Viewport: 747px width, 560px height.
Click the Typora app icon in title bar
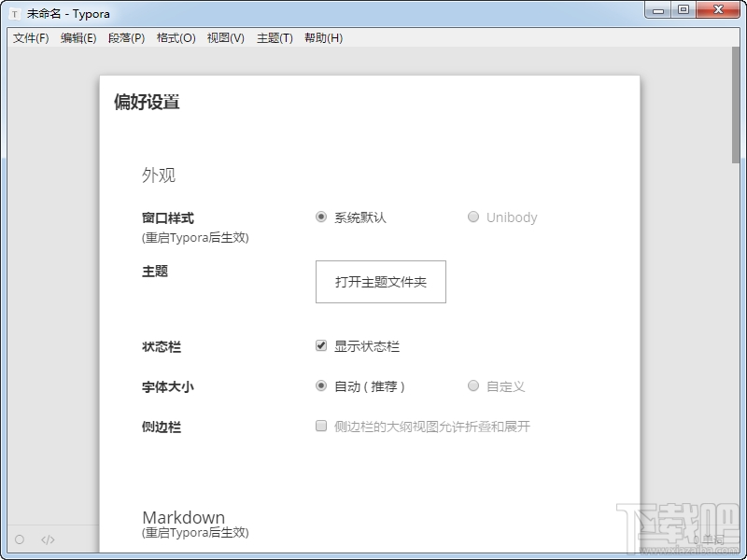coord(15,14)
